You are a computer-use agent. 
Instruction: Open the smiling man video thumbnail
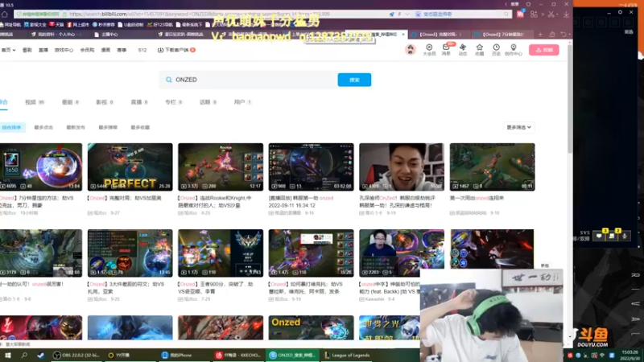pos(402,167)
